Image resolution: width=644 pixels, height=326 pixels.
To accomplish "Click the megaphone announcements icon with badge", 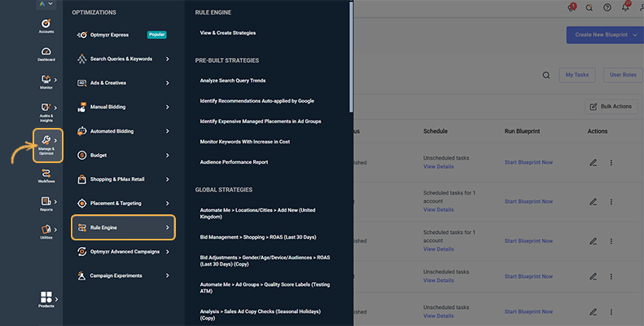I will 571,7.
